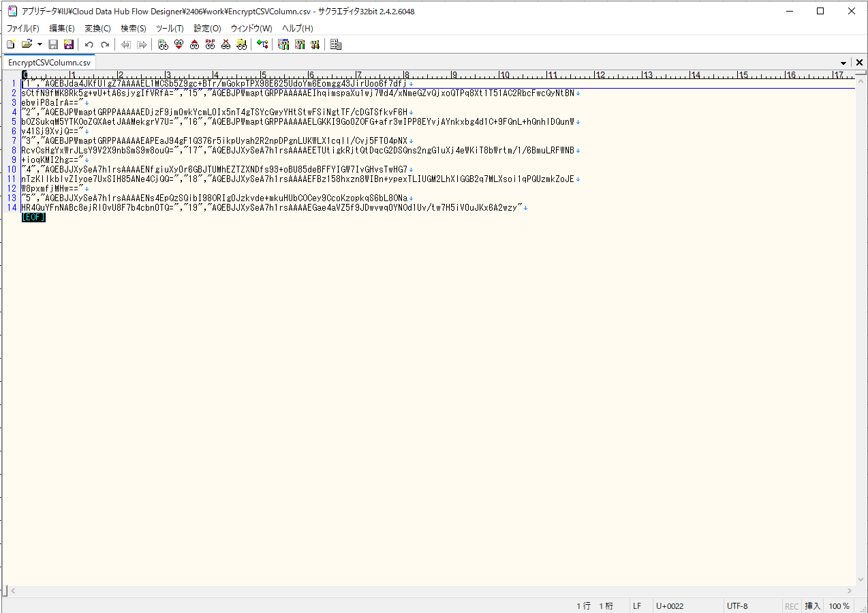
Task: Open the ファイル(F) menu
Action: click(x=22, y=28)
